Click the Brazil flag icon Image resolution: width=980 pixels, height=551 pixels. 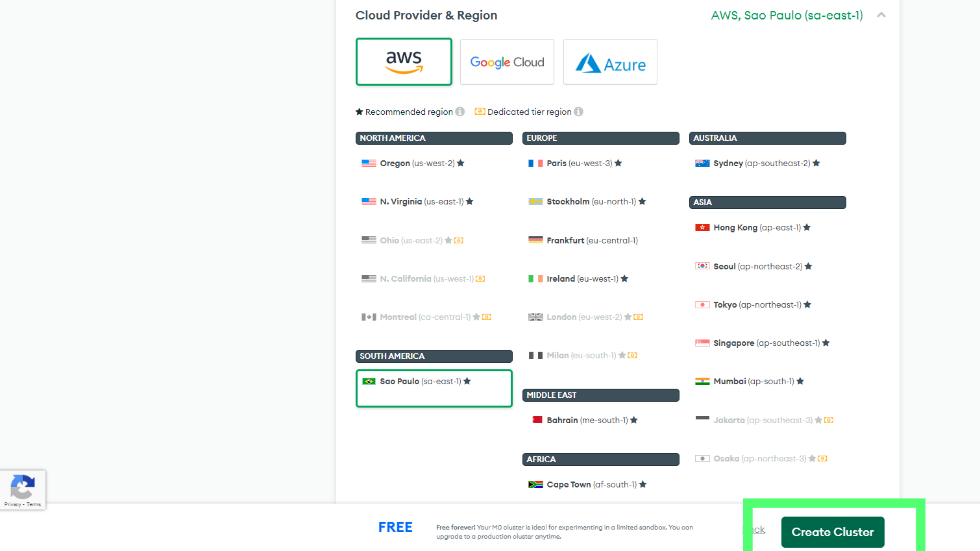click(369, 382)
